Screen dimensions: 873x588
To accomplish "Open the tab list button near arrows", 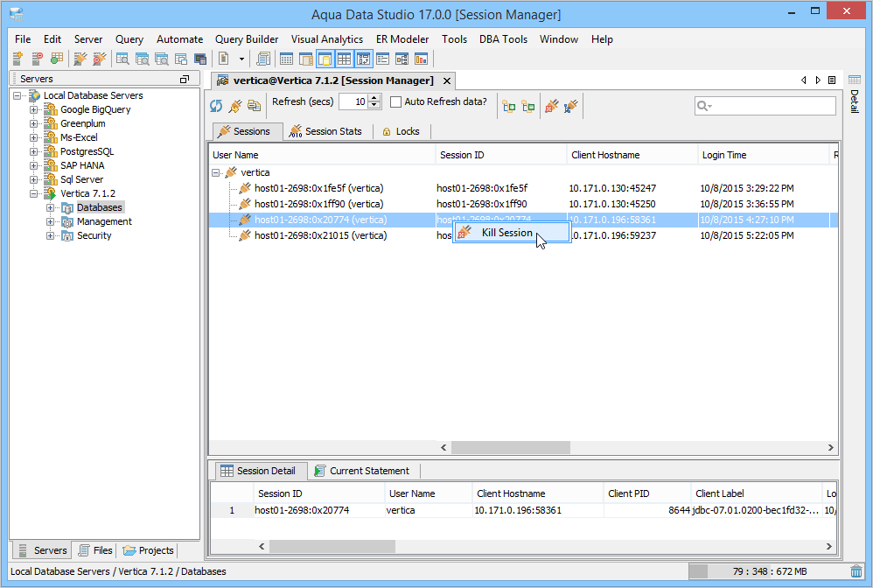I will (x=833, y=80).
